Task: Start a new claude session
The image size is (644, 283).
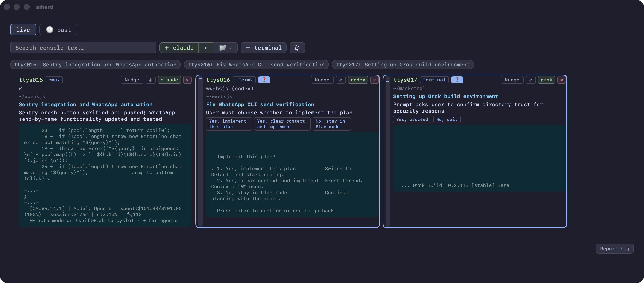Action: (x=179, y=48)
